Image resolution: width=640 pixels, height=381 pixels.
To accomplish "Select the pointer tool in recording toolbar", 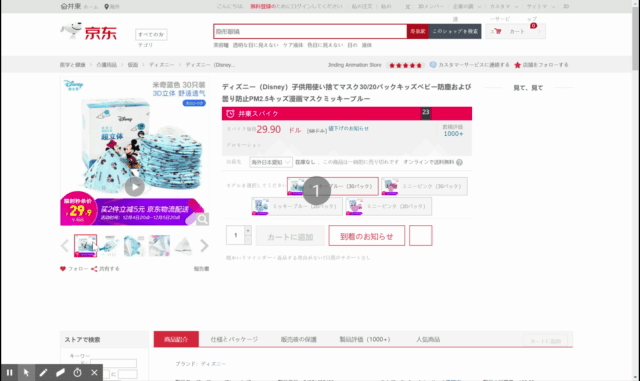I will pyautogui.click(x=26, y=372).
